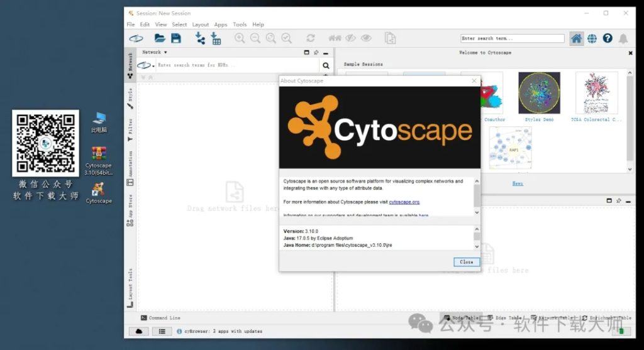Click the Close button in About dialog
This screenshot has width=644, height=350.
click(466, 262)
